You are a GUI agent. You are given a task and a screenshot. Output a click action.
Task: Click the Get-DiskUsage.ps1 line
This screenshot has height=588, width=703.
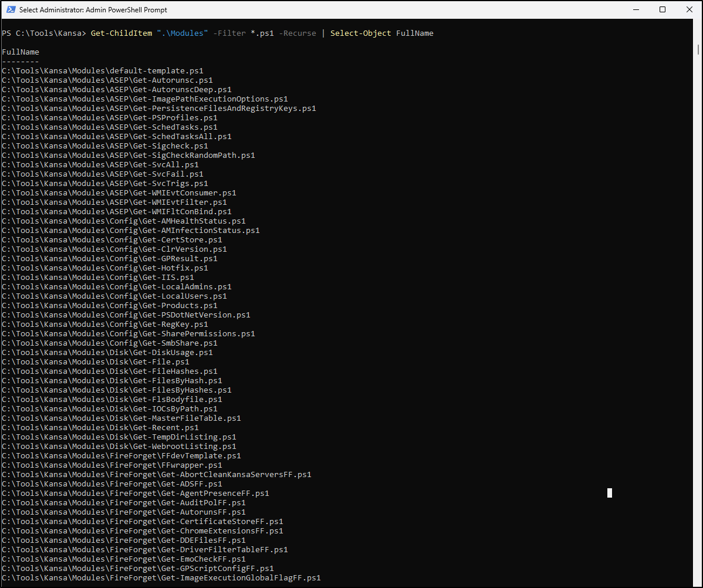point(107,353)
